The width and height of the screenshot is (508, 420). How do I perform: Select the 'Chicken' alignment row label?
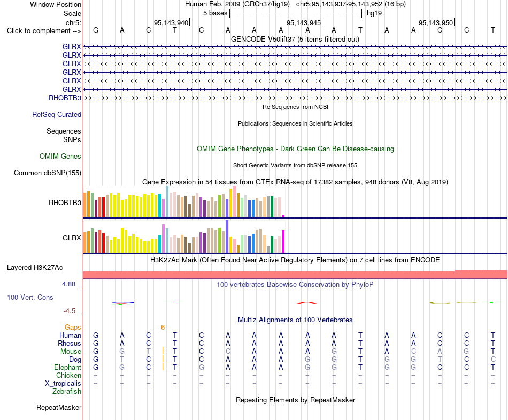(x=68, y=375)
